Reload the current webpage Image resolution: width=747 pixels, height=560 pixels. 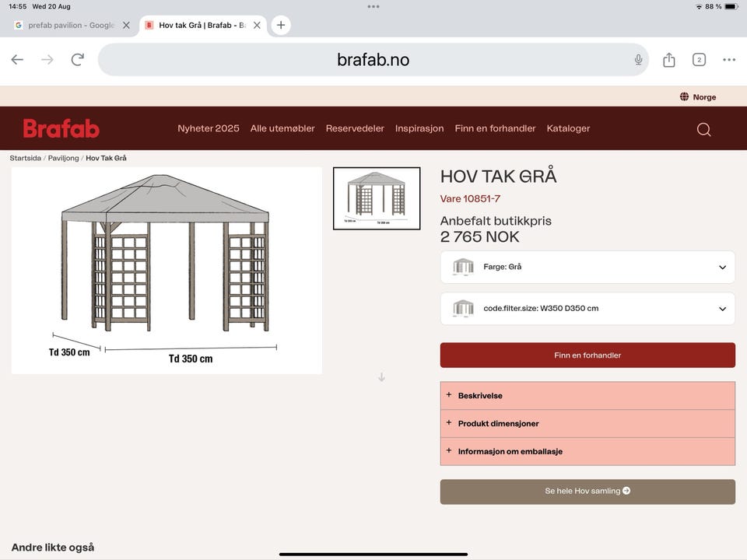click(77, 59)
